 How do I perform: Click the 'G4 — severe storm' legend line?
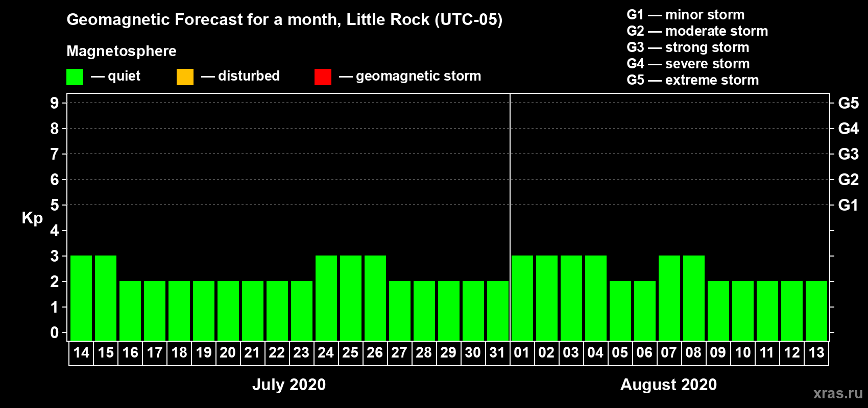[x=688, y=64]
